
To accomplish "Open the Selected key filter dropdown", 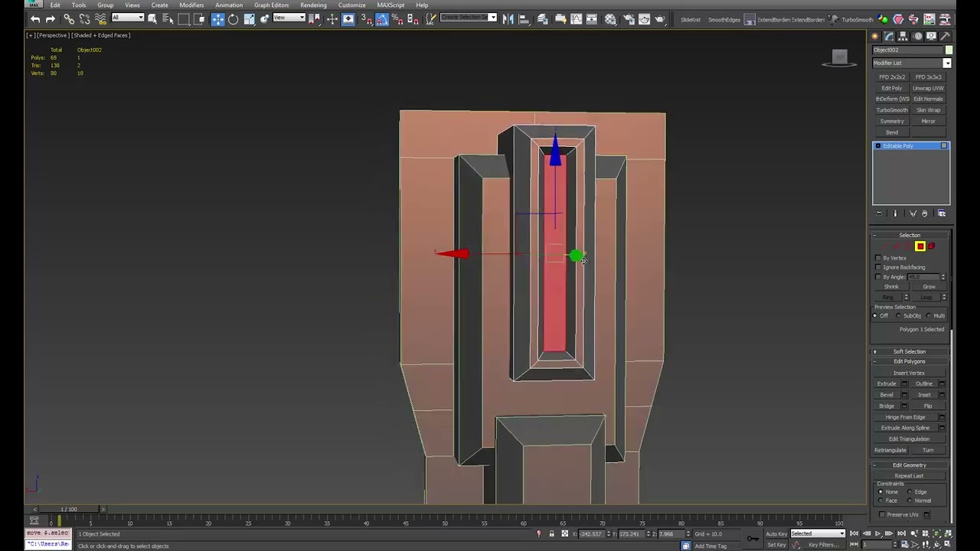I will click(818, 533).
